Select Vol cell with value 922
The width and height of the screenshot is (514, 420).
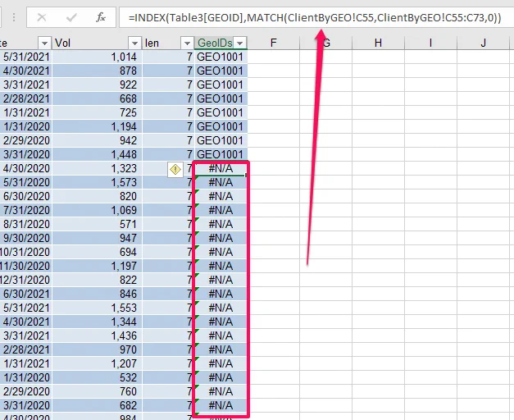(x=97, y=85)
